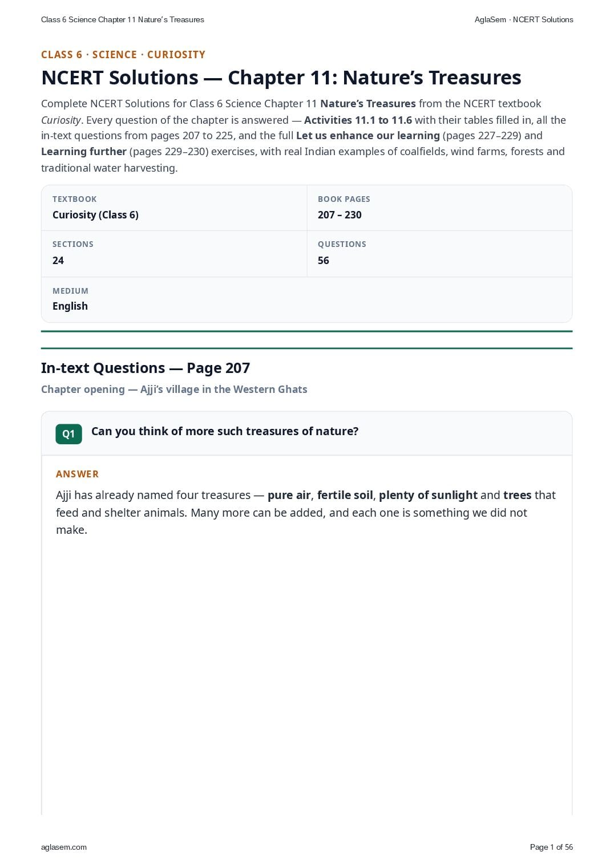Select the main chapter title heading

(x=281, y=78)
